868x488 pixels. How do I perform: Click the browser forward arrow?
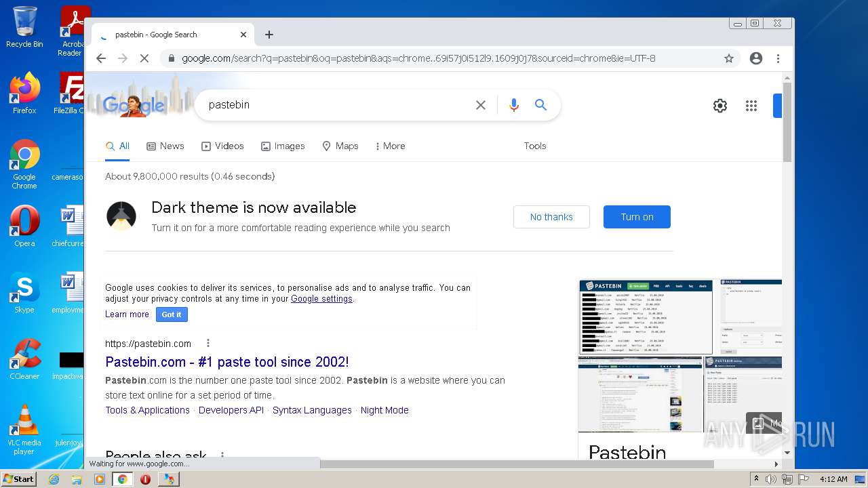(x=123, y=58)
